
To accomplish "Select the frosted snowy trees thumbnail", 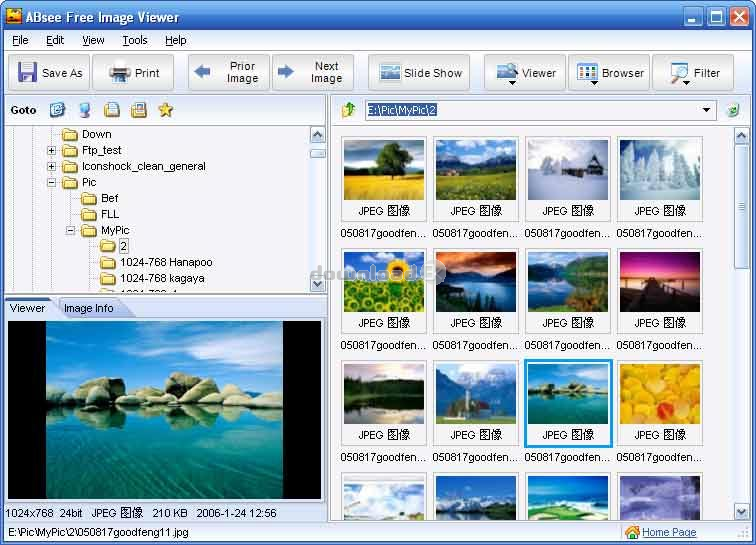I will point(660,170).
